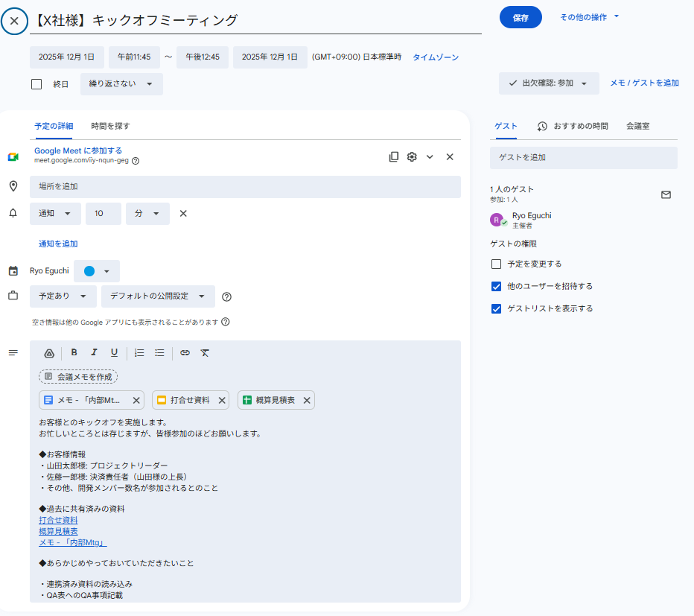Open the 繰り返さない recurrence dropdown
This screenshot has height=616, width=694.
click(121, 84)
